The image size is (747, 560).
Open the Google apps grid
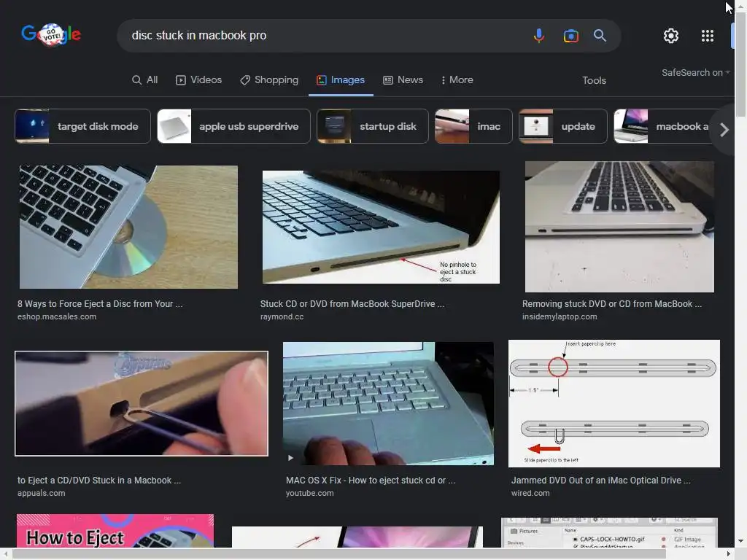coord(708,36)
